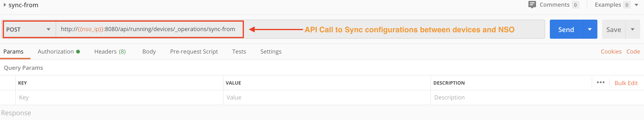The image size is (644, 120).
Task: Switch to the Authorization tab
Action: click(56, 51)
